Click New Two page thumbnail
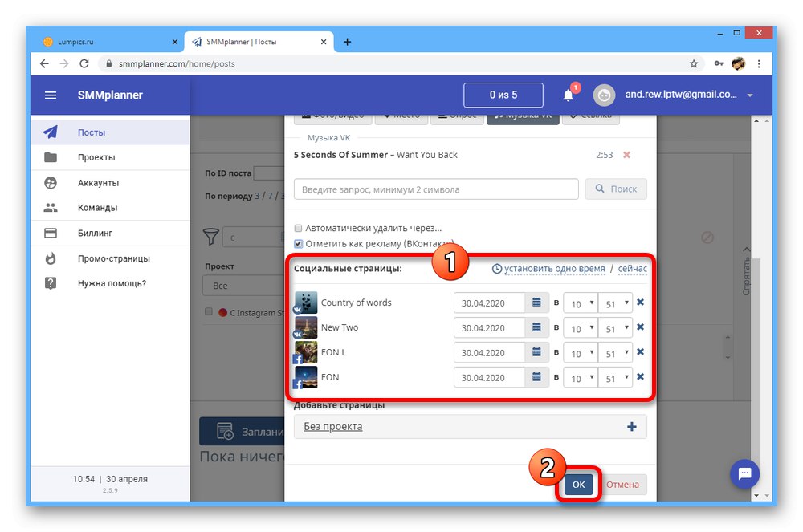The height and width of the screenshot is (532, 803). tap(306, 327)
